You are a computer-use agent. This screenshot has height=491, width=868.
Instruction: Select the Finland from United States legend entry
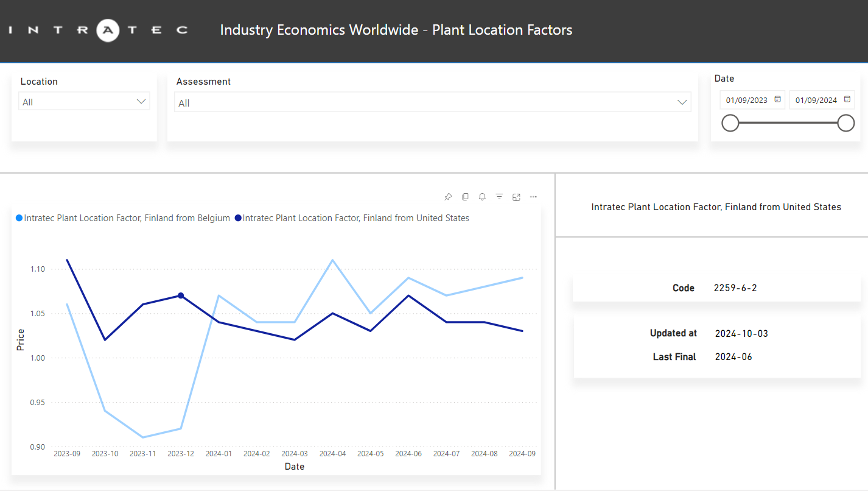(x=355, y=218)
